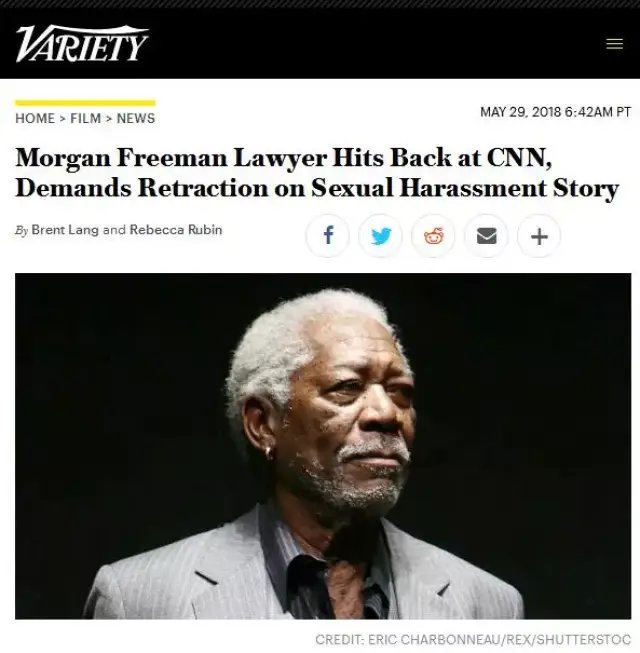Open author Brent Lang's page
Image resolution: width=640 pixels, height=653 pixels.
coord(65,230)
